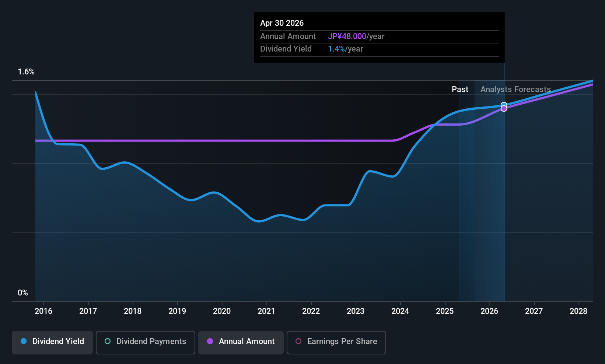The height and width of the screenshot is (364, 605).
Task: Click the 2016 x-axis year label
Action: click(43, 311)
